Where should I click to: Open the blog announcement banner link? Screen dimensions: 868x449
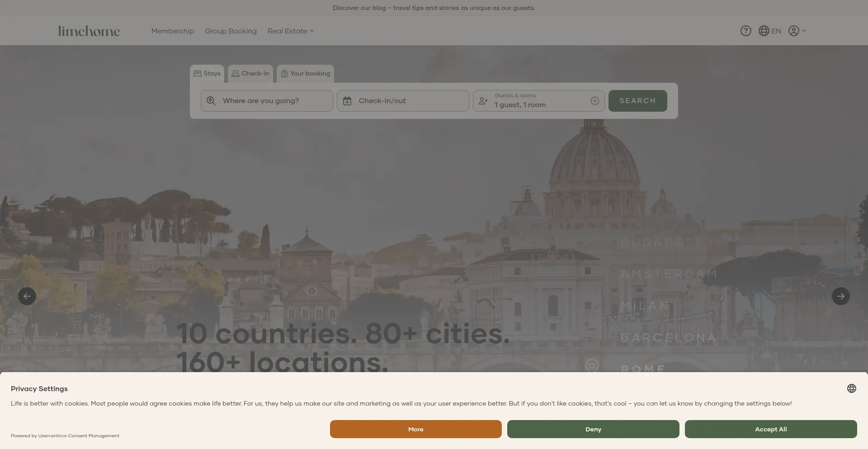point(434,8)
